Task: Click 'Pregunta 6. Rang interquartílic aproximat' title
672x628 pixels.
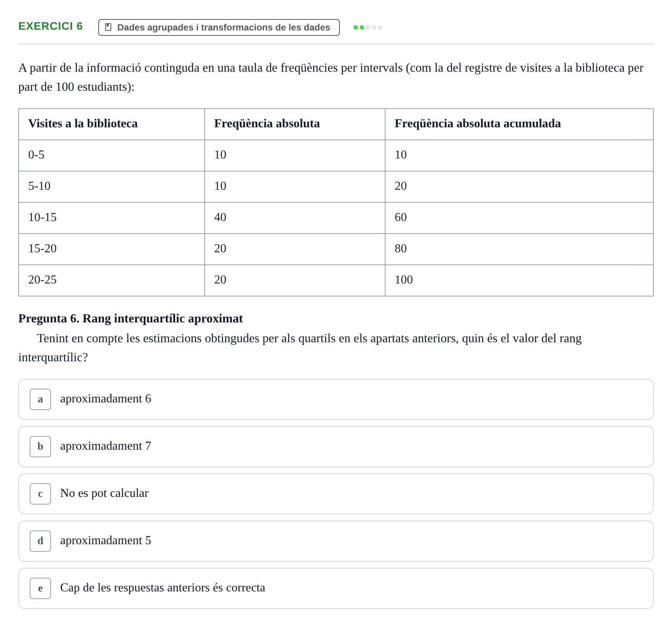Action: tap(131, 319)
